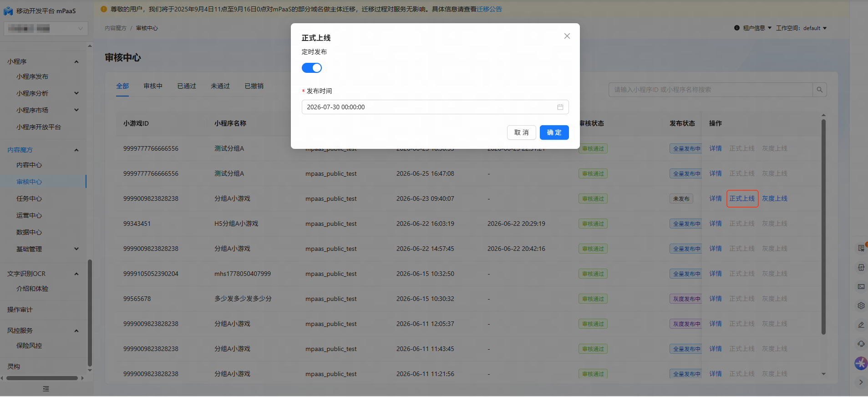868x397 pixels.
Task: Click the 取消 button
Action: [521, 132]
